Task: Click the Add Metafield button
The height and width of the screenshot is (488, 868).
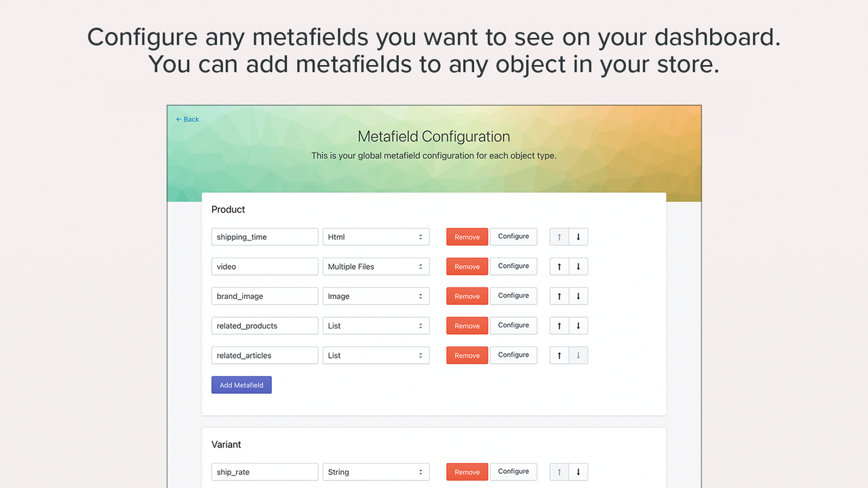Action: click(x=241, y=384)
